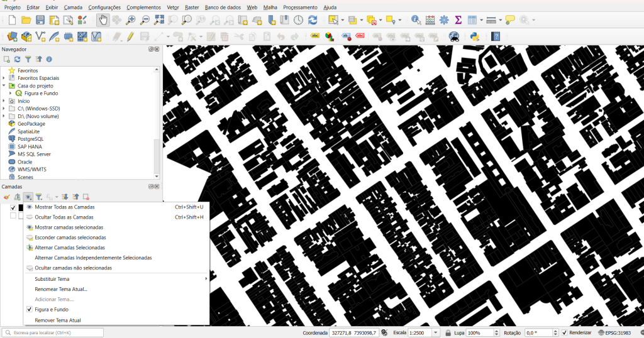Toggle the checked first layer visibility checkbox
644x338 pixels.
13,208
